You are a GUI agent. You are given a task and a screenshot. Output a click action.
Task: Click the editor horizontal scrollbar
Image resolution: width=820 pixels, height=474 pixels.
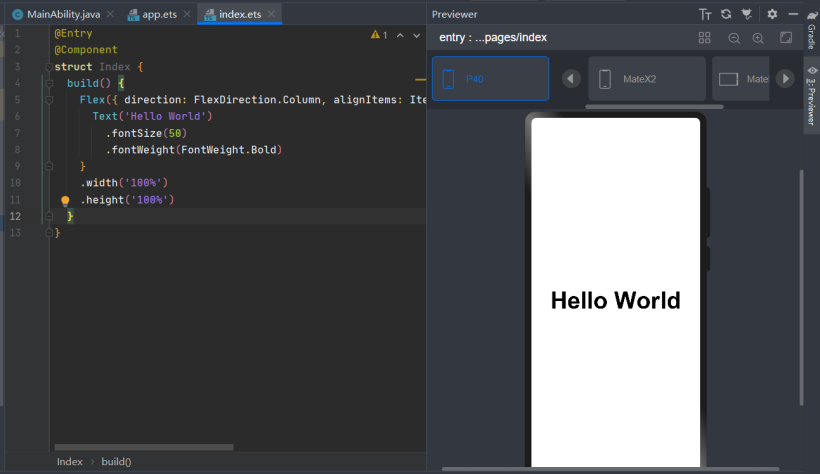[x=144, y=447]
